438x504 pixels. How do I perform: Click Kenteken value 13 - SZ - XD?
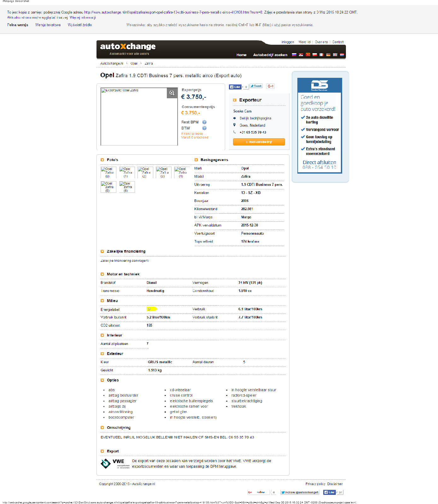[251, 193]
